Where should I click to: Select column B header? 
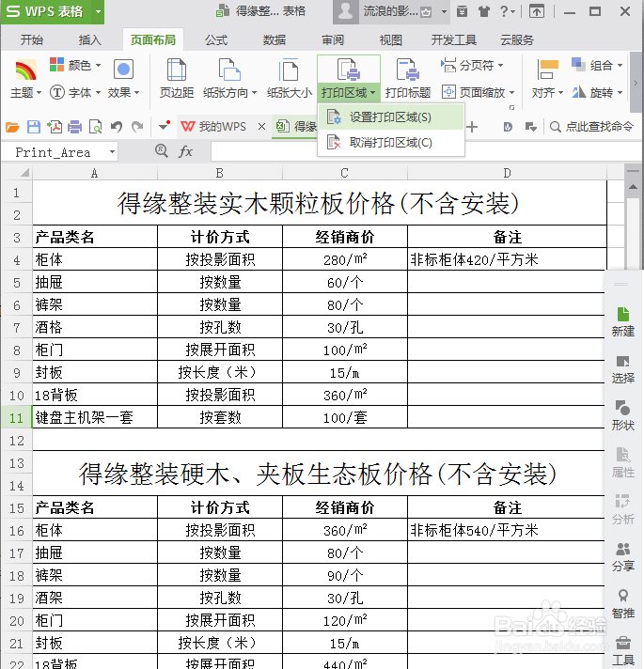(220, 173)
